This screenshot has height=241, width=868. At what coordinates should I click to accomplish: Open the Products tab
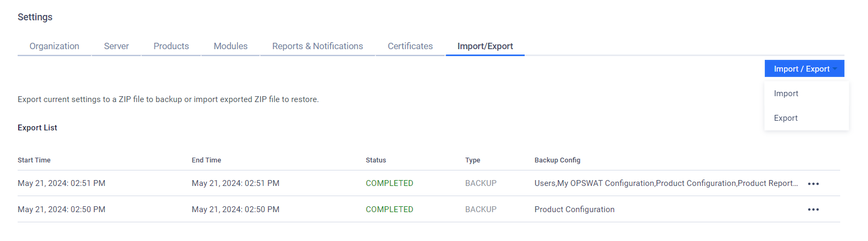click(171, 46)
